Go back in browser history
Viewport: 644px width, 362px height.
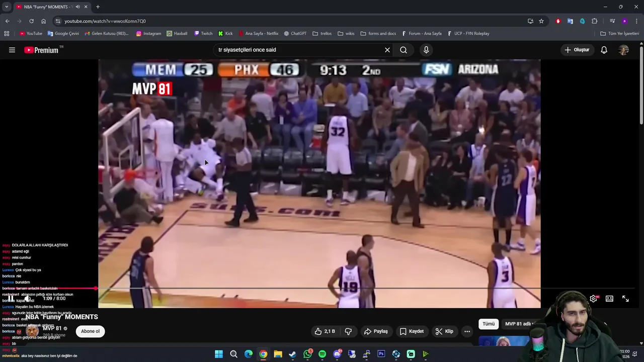click(x=7, y=21)
